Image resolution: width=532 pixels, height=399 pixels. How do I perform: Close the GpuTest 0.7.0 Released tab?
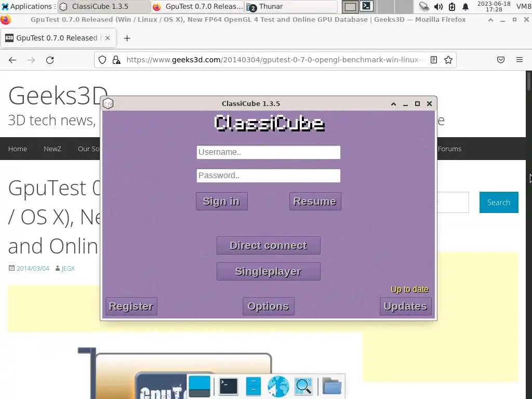(x=108, y=38)
